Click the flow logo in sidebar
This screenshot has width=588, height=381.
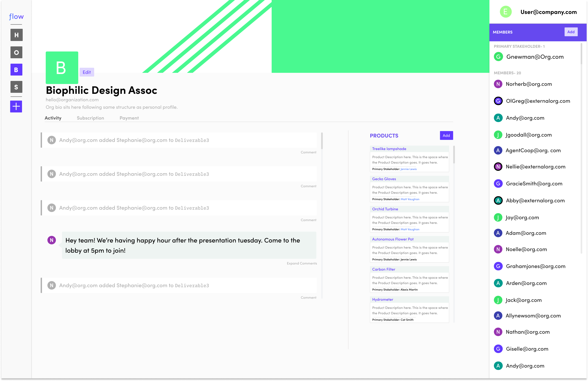click(x=16, y=17)
